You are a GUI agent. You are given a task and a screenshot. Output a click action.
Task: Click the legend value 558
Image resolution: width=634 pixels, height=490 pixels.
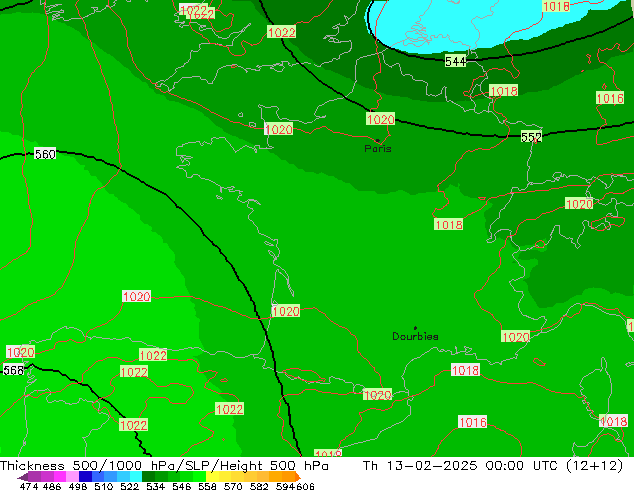(207, 486)
